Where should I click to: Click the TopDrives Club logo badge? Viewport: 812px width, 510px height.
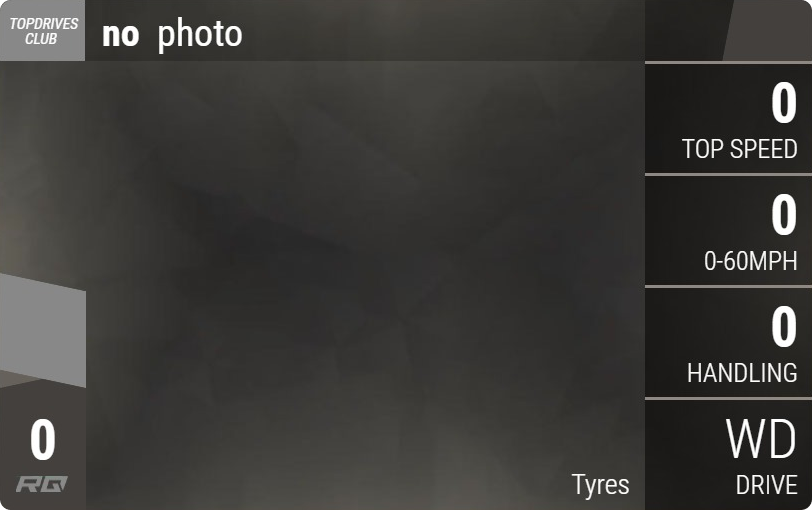tap(42, 31)
